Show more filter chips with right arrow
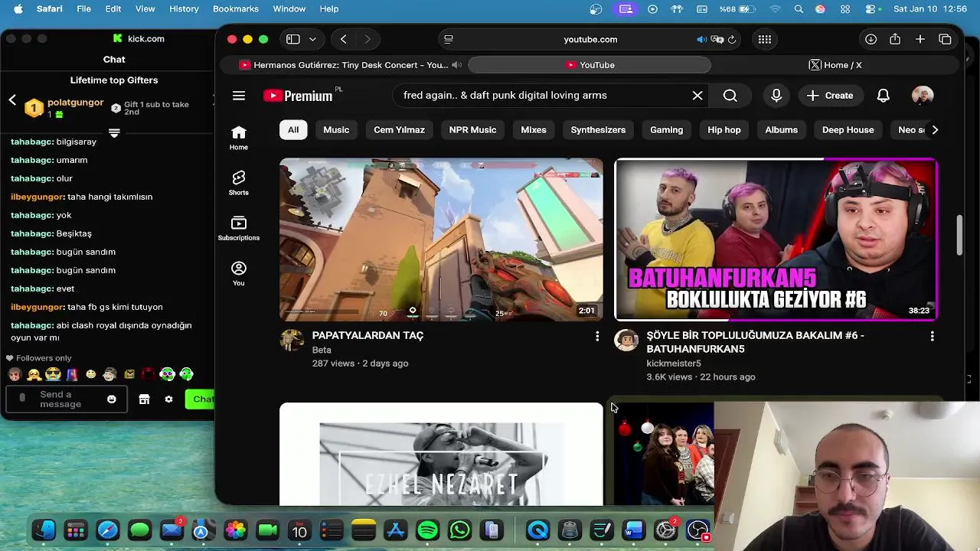The image size is (980, 551). 935,130
